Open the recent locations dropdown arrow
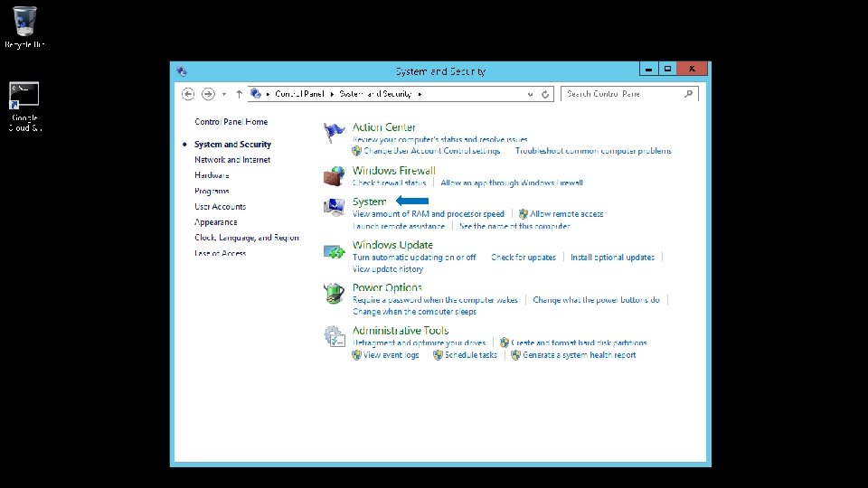 coord(224,95)
